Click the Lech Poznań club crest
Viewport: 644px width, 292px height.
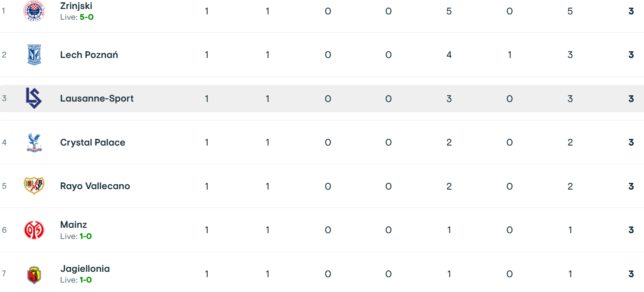[34, 55]
